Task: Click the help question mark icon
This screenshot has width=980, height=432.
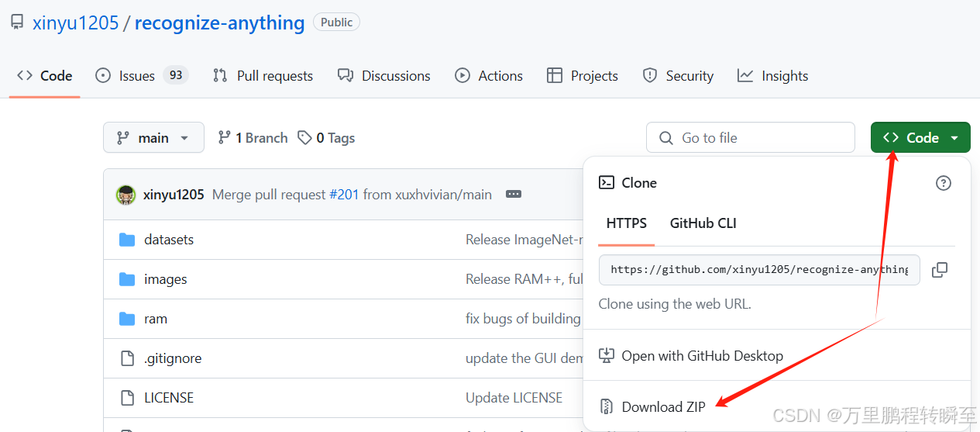Action: point(943,183)
